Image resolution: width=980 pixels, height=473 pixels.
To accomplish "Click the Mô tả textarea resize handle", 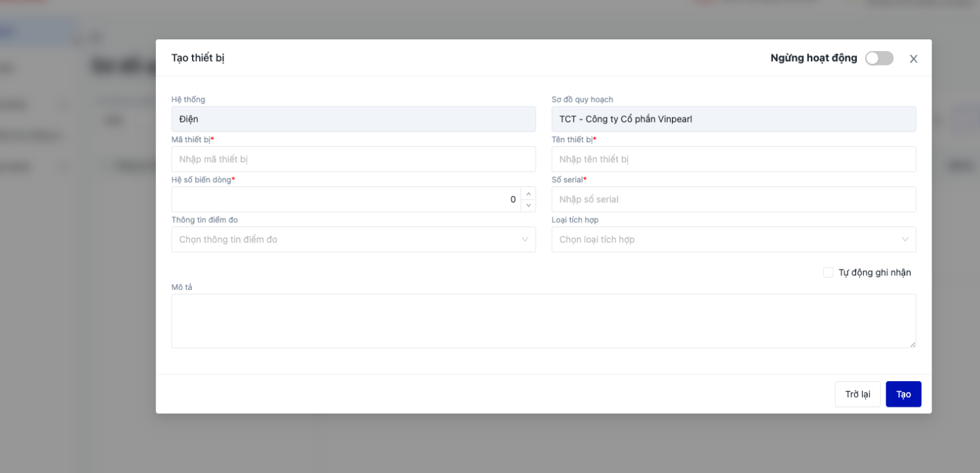I will pos(912,344).
